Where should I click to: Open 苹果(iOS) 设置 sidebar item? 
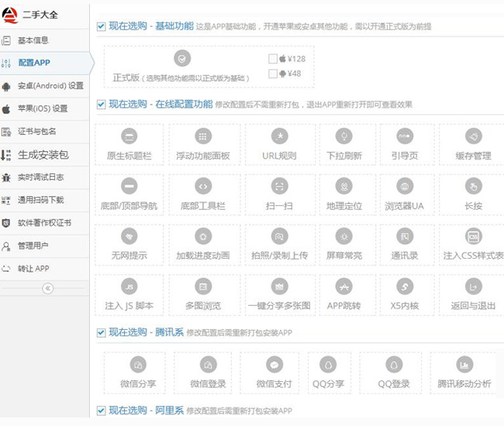[x=45, y=109]
